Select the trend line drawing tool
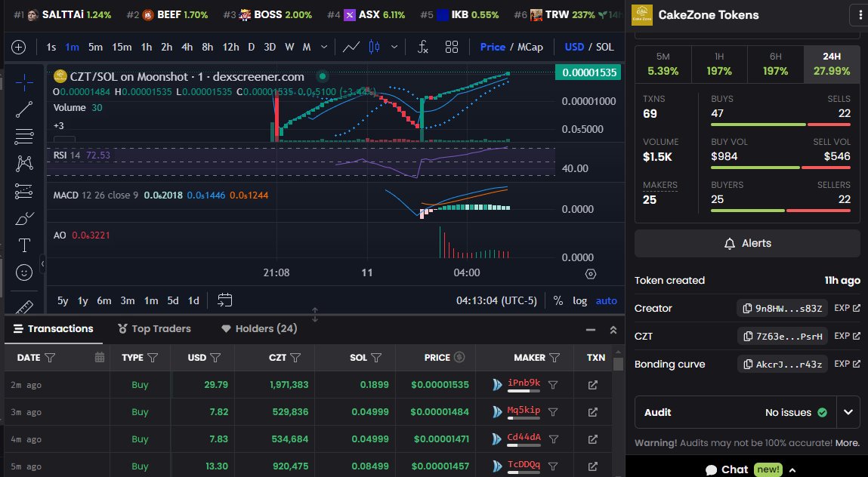Viewport: 868px width, 477px height. pyautogui.click(x=24, y=109)
